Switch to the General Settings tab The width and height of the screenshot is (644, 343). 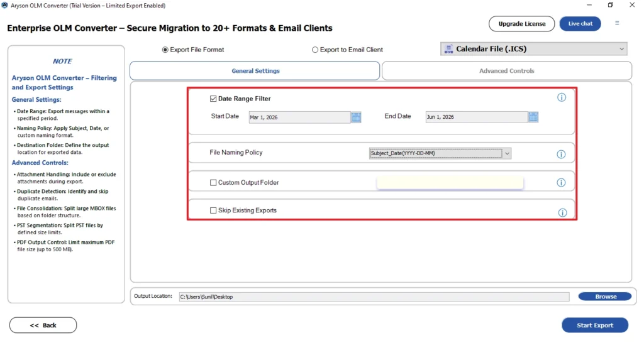point(255,71)
